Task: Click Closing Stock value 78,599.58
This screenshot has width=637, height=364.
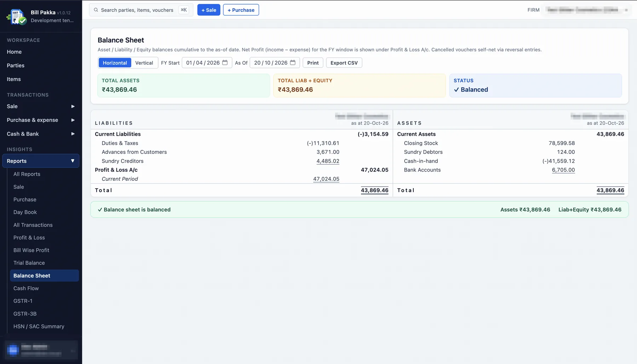Action: [562, 143]
